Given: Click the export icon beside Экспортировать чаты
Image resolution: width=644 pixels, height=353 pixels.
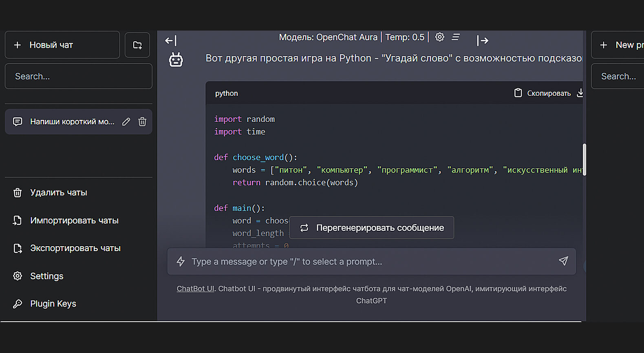Looking at the screenshot, I should [x=18, y=248].
